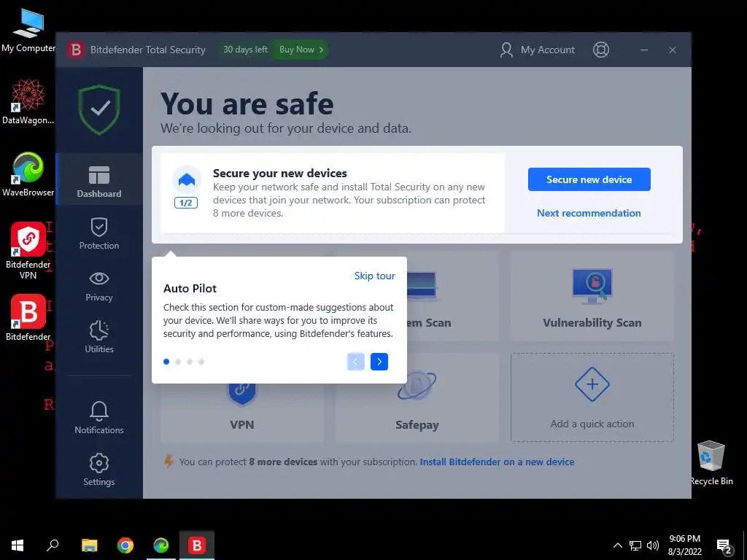Minimize the Bitdefender window
The width and height of the screenshot is (747, 560).
644,50
